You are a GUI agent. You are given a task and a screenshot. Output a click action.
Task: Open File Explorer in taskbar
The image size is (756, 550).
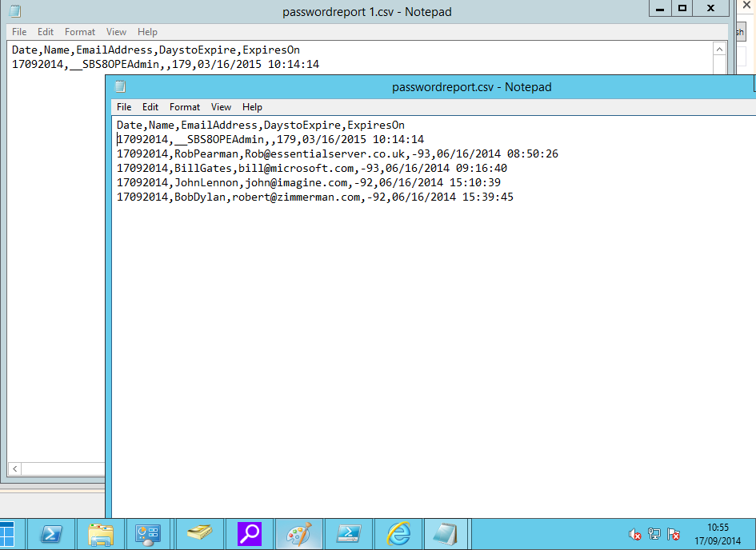click(x=100, y=534)
